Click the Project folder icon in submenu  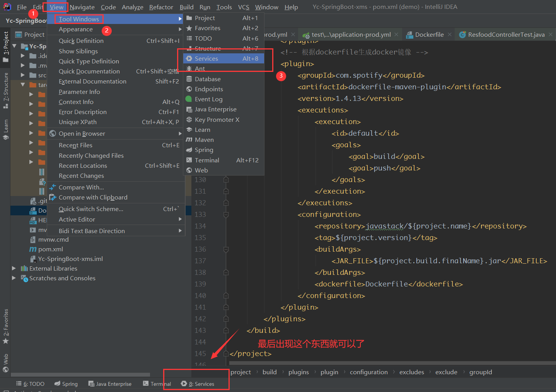coord(189,18)
